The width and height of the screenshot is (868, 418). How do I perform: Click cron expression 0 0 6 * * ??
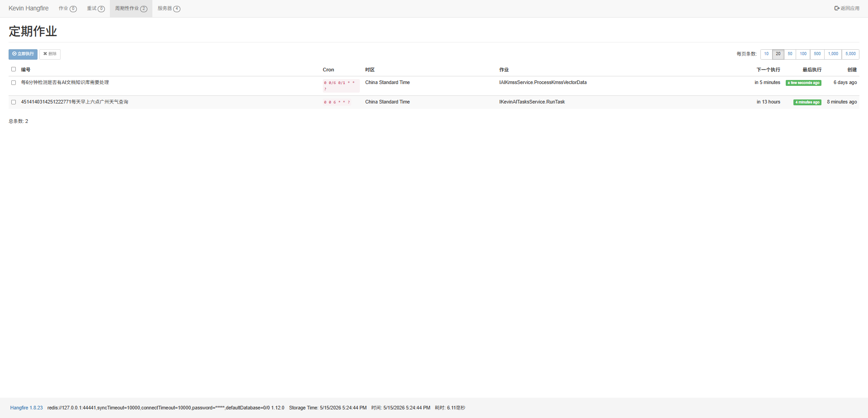337,102
